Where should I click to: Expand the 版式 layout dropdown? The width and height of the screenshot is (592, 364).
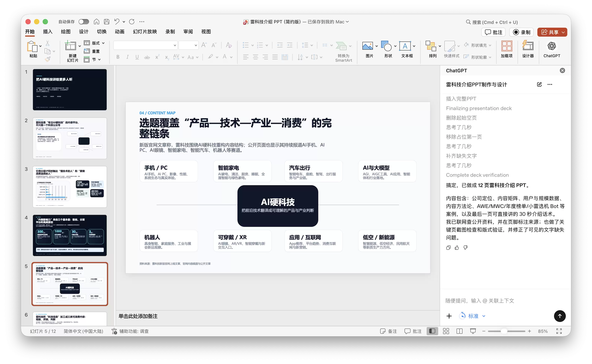(103, 43)
